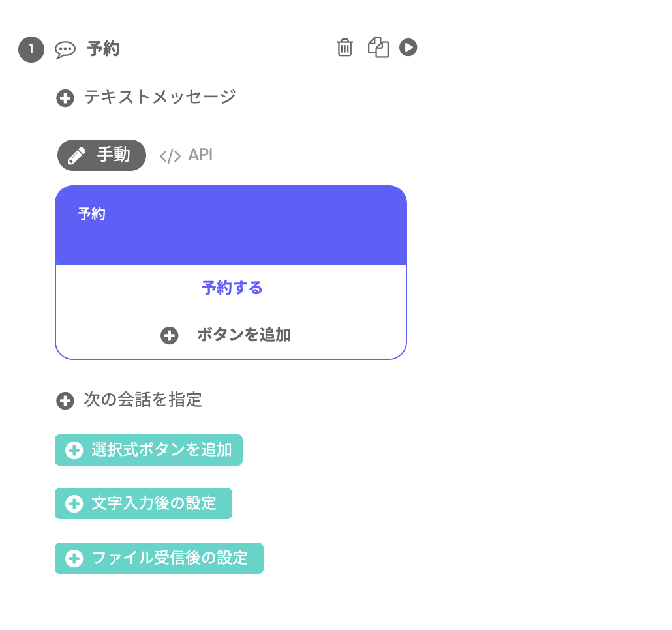Expand 次の会話を指定 option
Image resolution: width=672 pixels, height=630 pixels.
(x=129, y=400)
